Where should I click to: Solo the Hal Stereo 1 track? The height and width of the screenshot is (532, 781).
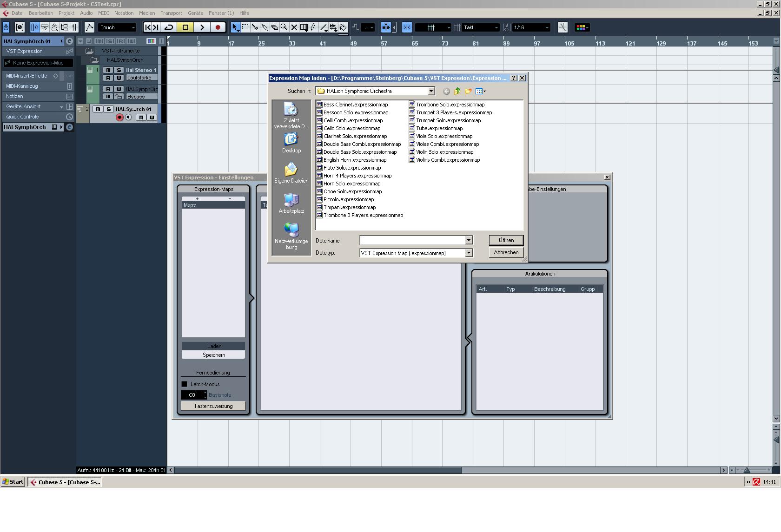119,70
